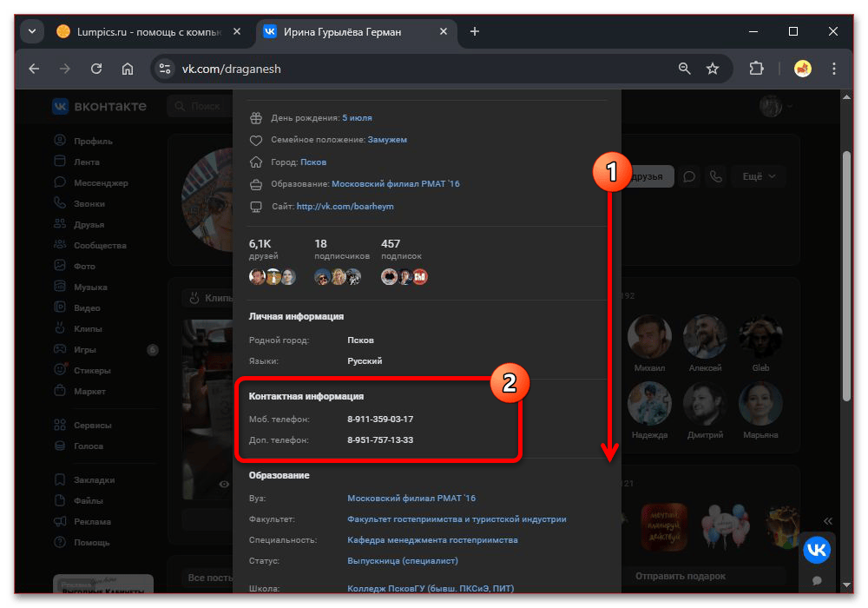Open the browser extensions puzzle icon
868x608 pixels.
point(756,69)
